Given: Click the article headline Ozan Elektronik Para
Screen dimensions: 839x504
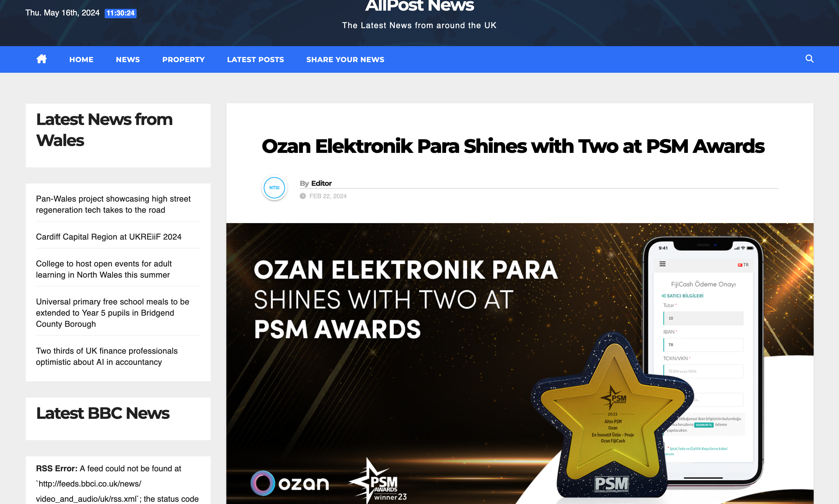Looking at the screenshot, I should pyautogui.click(x=513, y=146).
